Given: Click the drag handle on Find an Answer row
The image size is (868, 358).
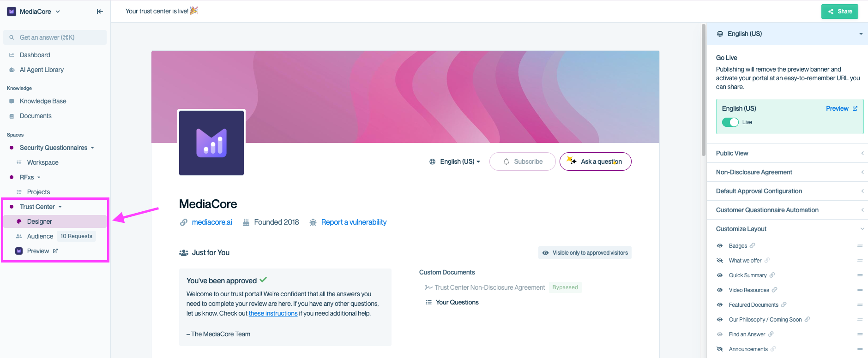Looking at the screenshot, I should pyautogui.click(x=860, y=334).
